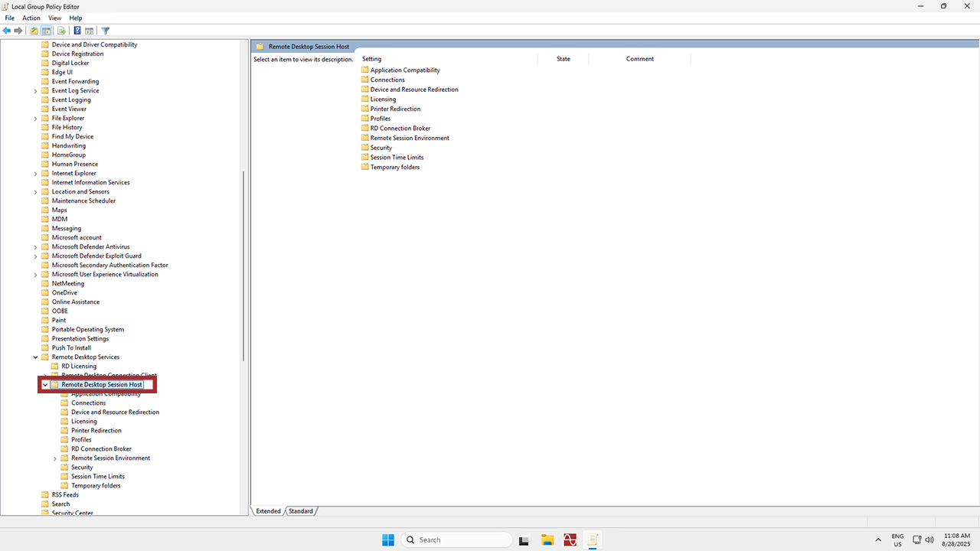
Task: Sort by the State column header
Action: coord(563,59)
